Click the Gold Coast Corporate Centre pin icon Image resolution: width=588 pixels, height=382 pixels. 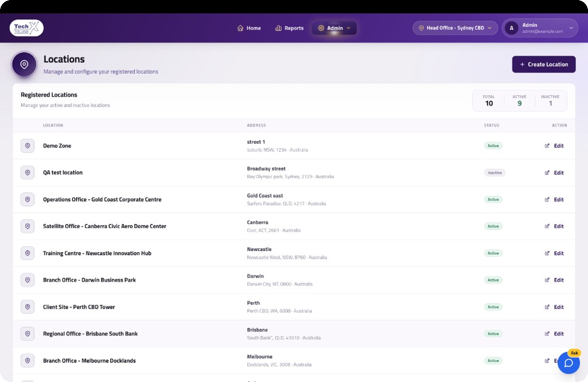(x=27, y=200)
